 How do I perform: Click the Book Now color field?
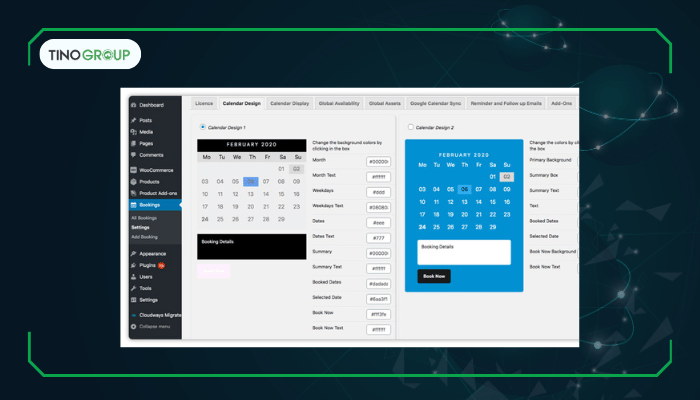point(379,315)
